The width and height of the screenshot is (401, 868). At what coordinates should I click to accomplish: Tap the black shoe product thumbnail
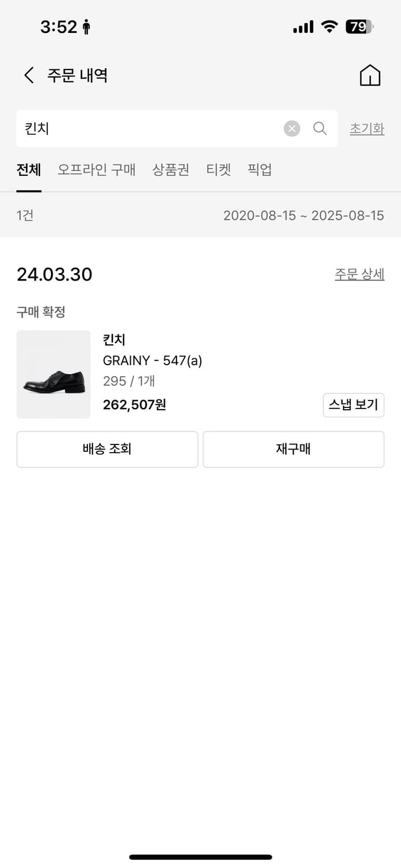click(x=53, y=374)
